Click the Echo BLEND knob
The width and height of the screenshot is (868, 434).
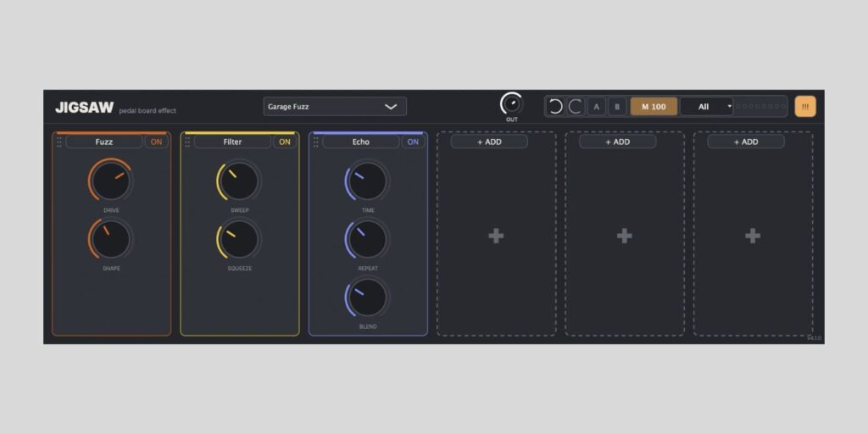click(367, 297)
